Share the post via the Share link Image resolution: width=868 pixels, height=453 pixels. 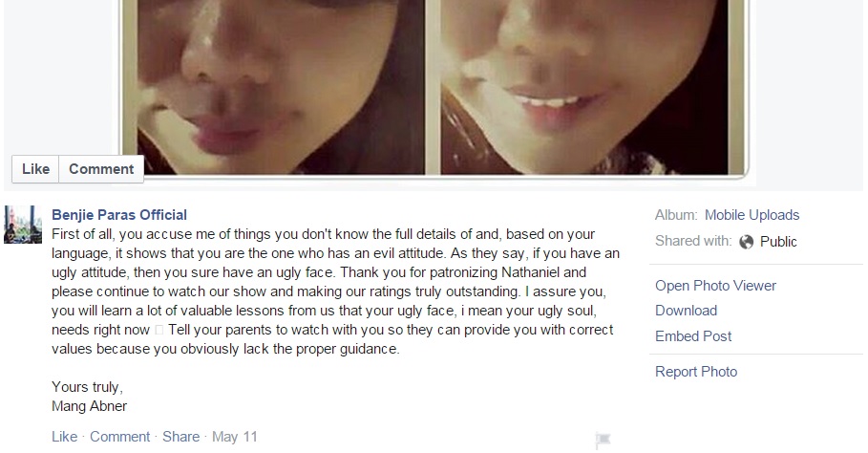(x=180, y=437)
